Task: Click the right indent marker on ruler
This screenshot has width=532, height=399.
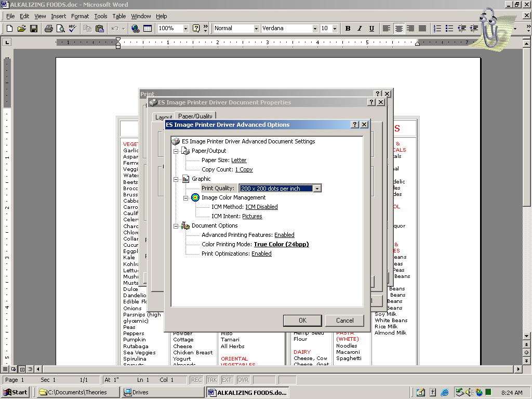Action: [x=417, y=44]
